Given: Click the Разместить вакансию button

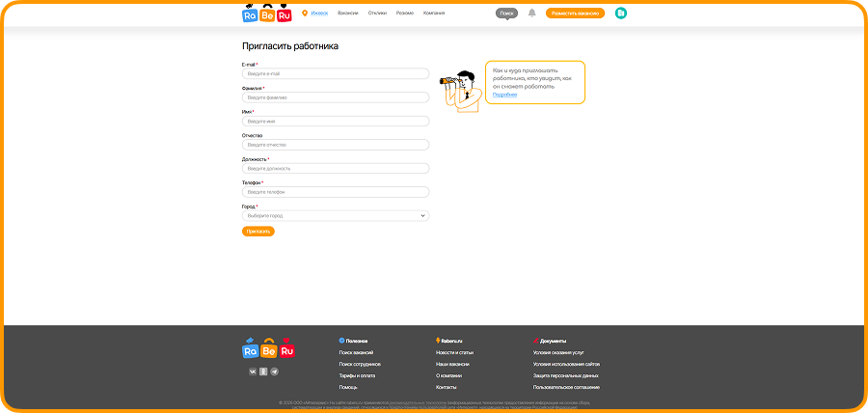Looking at the screenshot, I should (x=575, y=14).
